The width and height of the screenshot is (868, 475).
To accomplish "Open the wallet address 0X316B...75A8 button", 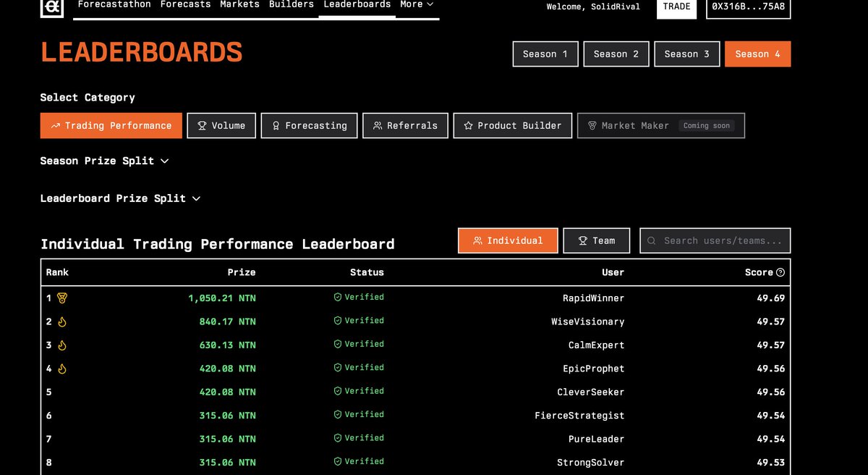I will click(x=748, y=7).
